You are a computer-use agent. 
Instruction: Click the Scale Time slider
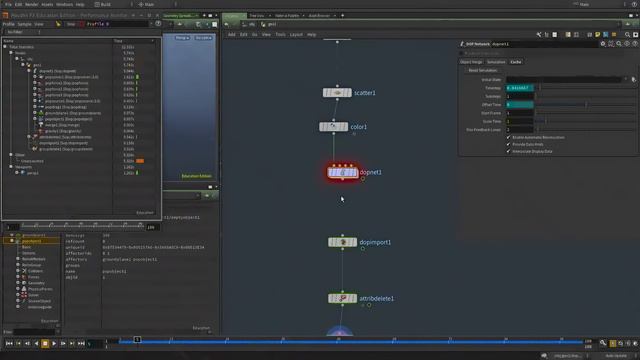[x=586, y=121]
